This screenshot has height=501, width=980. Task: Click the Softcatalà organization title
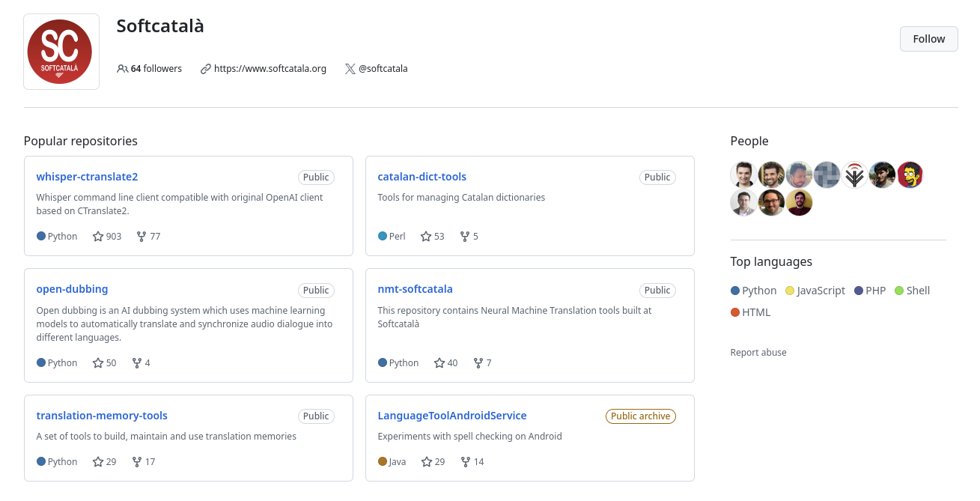[160, 25]
